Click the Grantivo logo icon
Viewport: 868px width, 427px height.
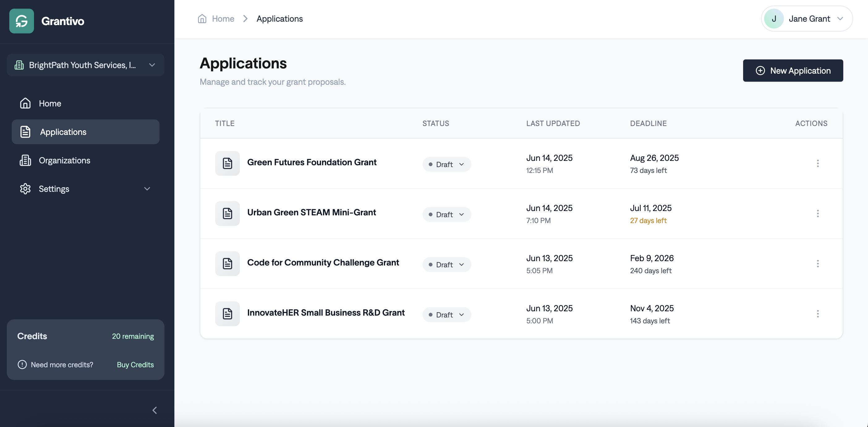(x=21, y=21)
